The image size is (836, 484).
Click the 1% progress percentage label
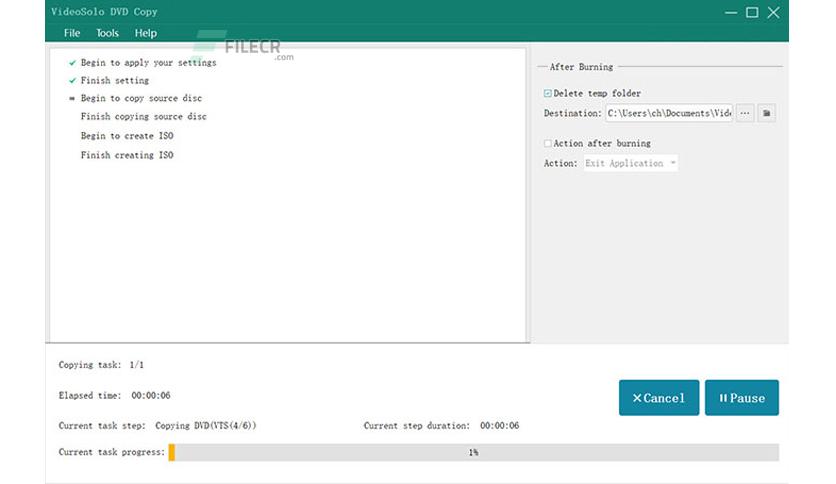tap(473, 453)
